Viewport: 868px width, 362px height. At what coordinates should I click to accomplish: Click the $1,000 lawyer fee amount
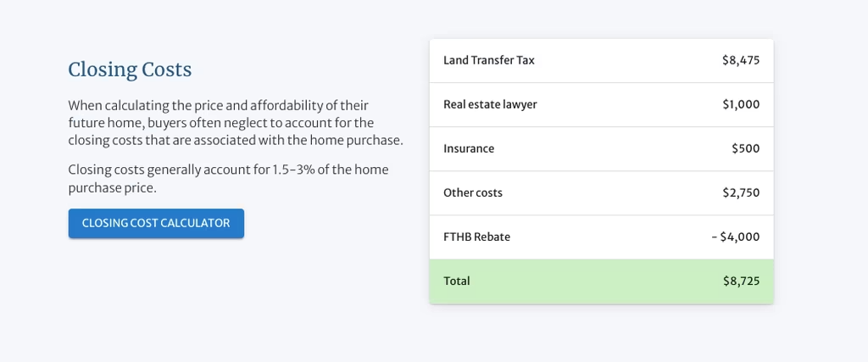tap(741, 104)
